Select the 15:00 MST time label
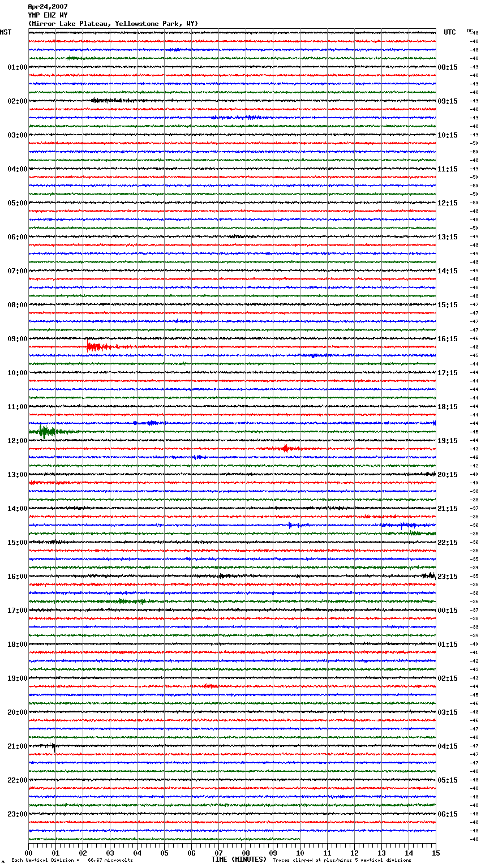The width and height of the screenshot is (481, 868). pyautogui.click(x=18, y=543)
